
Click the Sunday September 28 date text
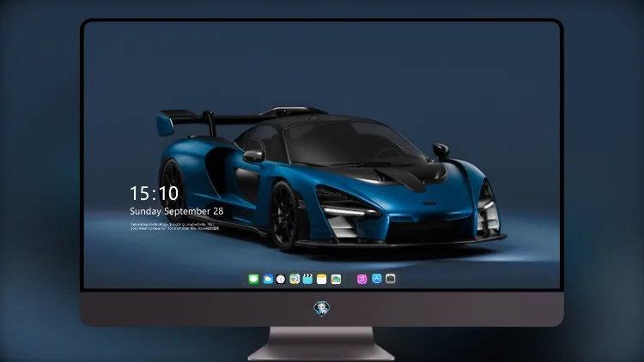[x=177, y=211]
